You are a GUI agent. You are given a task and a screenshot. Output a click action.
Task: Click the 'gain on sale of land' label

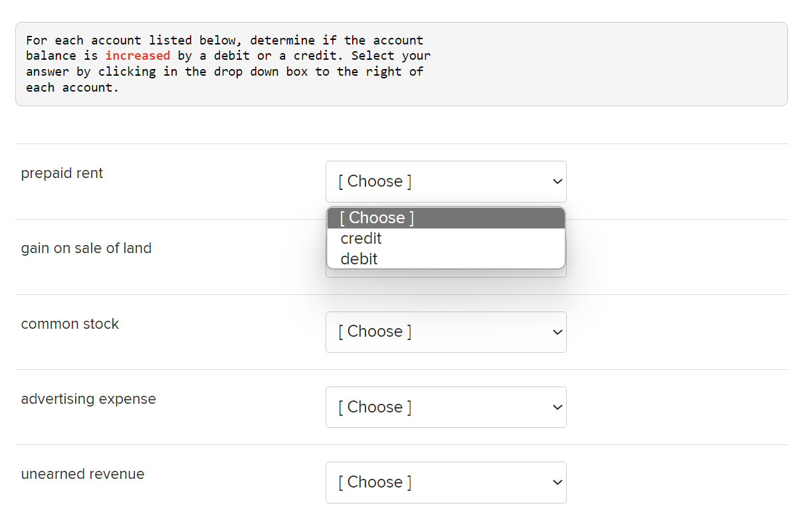(86, 248)
